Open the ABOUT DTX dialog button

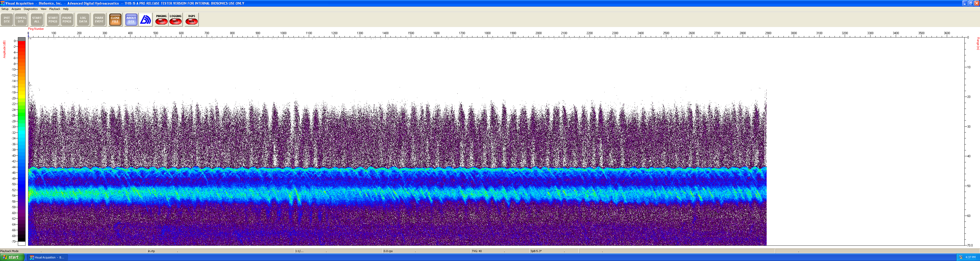(131, 20)
